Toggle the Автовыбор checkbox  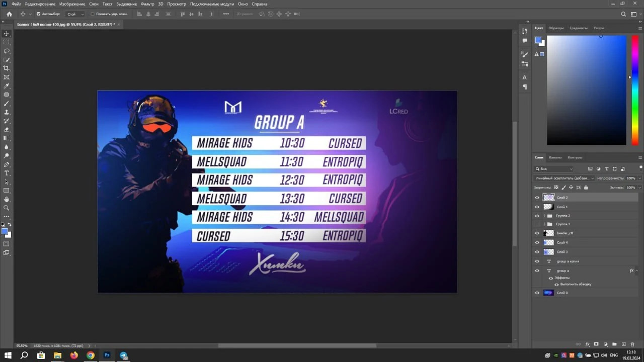tap(39, 14)
